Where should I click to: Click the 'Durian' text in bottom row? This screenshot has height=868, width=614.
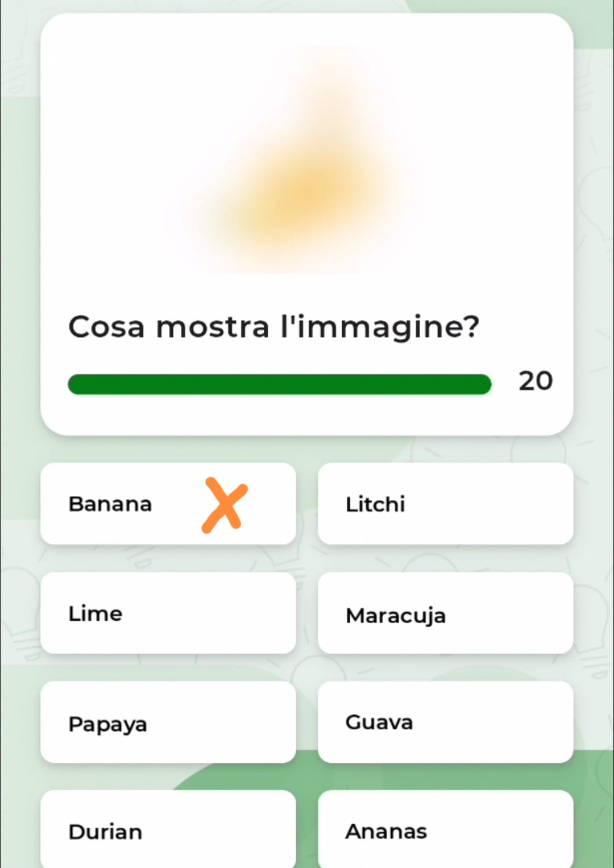(x=105, y=832)
